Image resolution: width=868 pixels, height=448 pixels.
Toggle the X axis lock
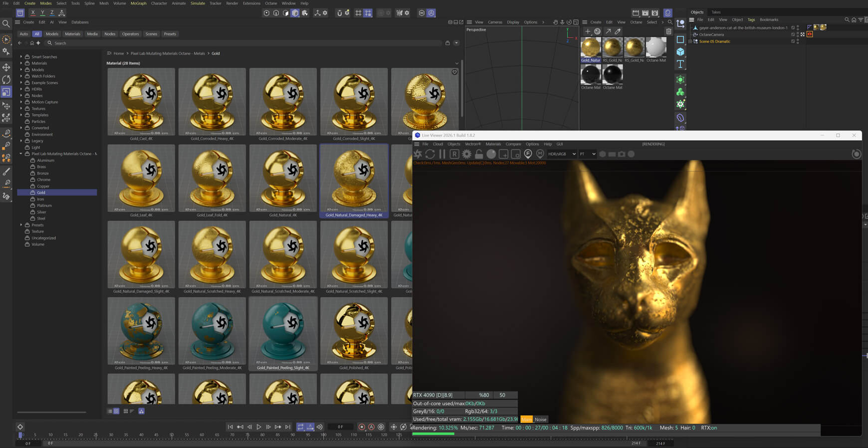click(33, 13)
